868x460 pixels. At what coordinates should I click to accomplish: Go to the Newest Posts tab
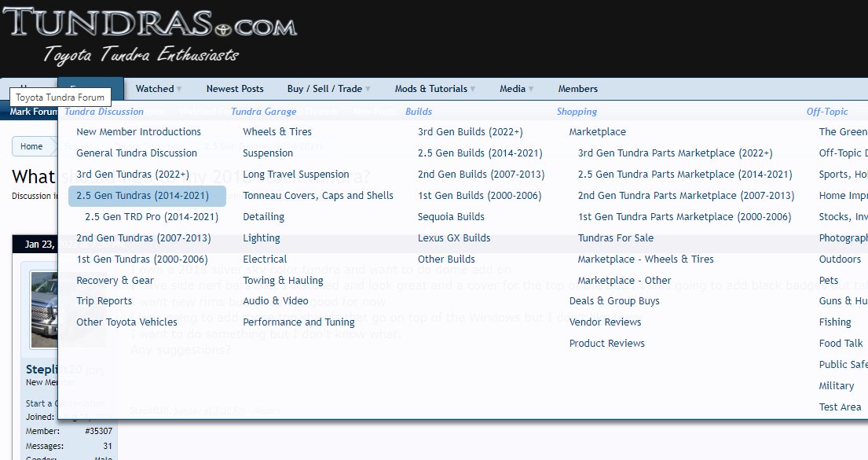point(235,89)
